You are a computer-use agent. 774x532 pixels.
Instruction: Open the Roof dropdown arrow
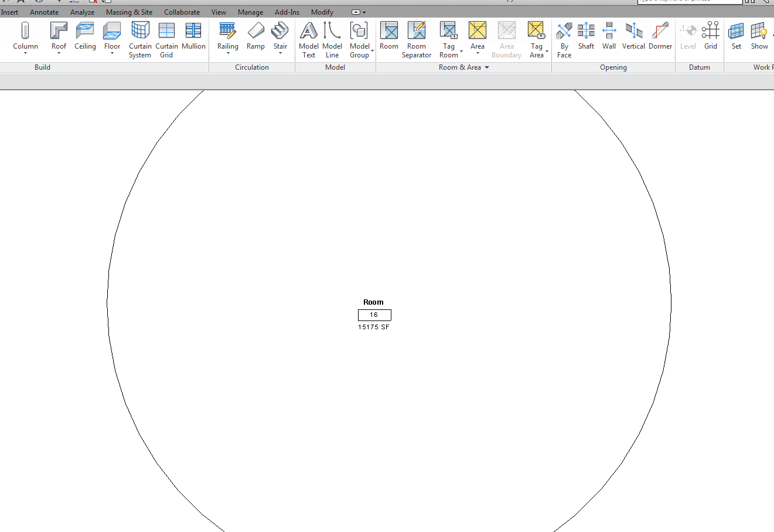pyautogui.click(x=59, y=53)
